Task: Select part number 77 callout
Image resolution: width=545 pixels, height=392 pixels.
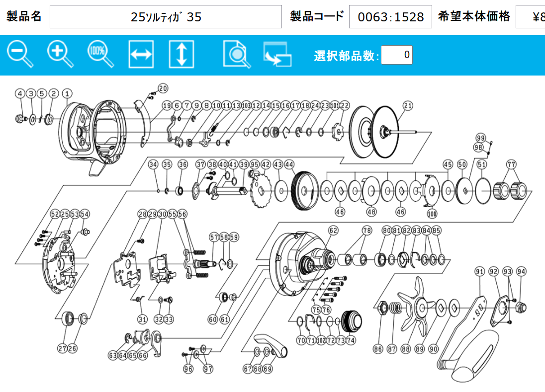Action: pos(511,164)
